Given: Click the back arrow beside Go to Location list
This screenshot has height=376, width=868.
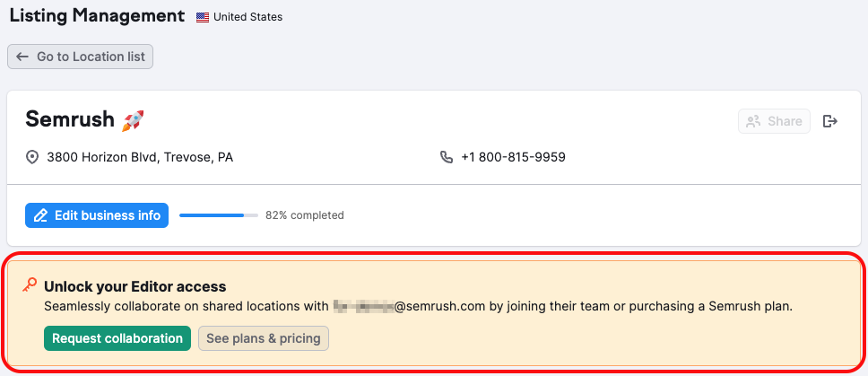Looking at the screenshot, I should click(22, 57).
